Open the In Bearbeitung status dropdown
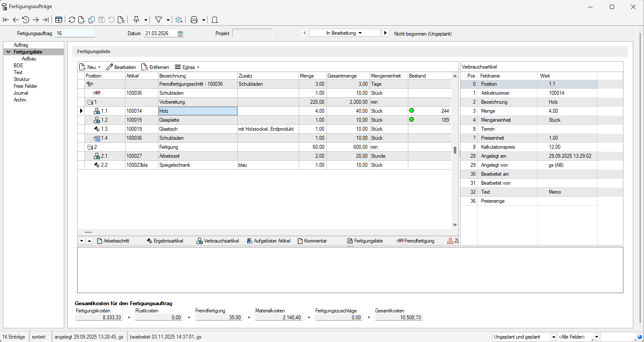644x342 pixels. tap(344, 33)
